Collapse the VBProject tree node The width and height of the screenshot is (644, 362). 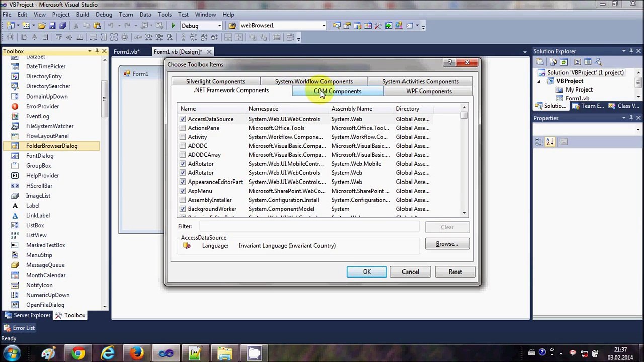tap(539, 81)
